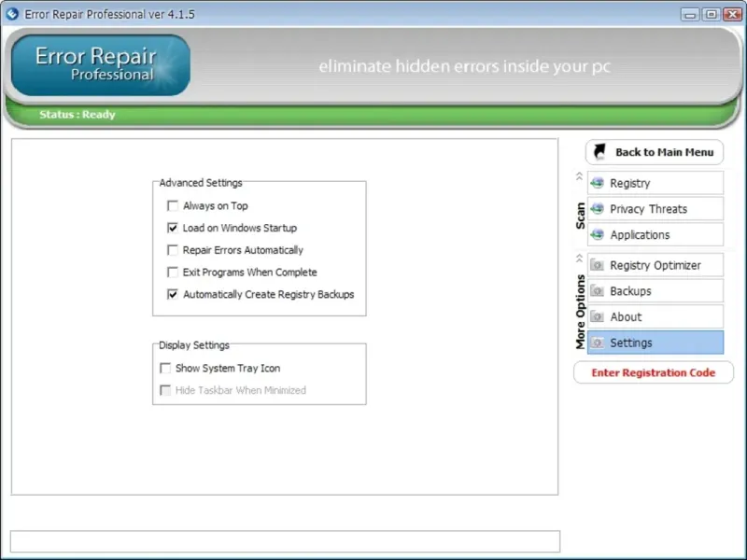Click Enter Registration Code button

point(653,372)
